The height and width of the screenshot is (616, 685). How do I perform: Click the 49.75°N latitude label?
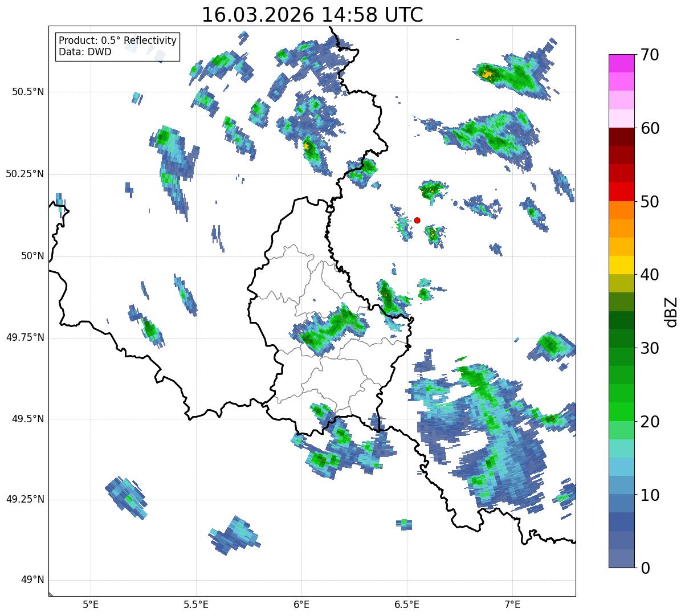(25, 337)
